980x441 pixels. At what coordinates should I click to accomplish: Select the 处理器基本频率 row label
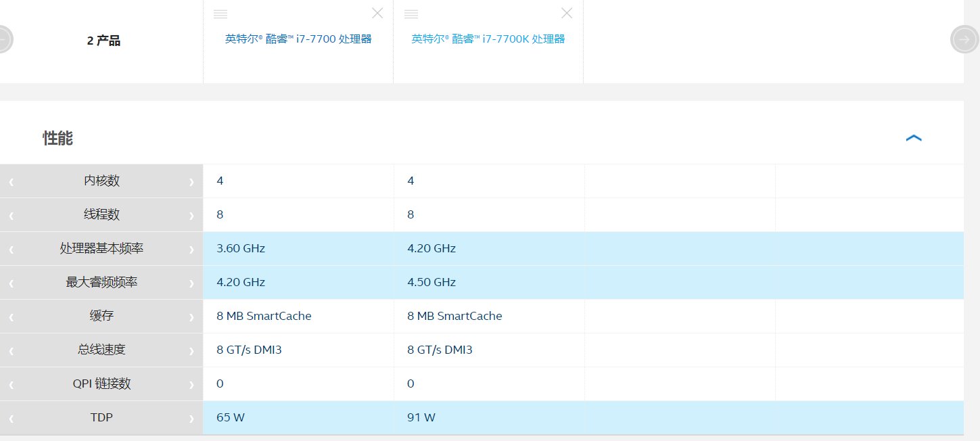101,248
